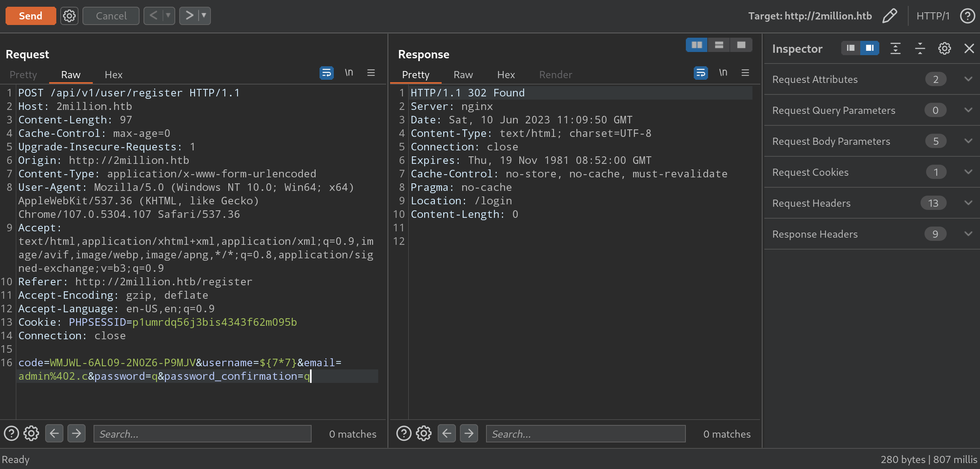Viewport: 980px width, 469px height.
Task: Jump to the previous Response search match
Action: (x=447, y=433)
